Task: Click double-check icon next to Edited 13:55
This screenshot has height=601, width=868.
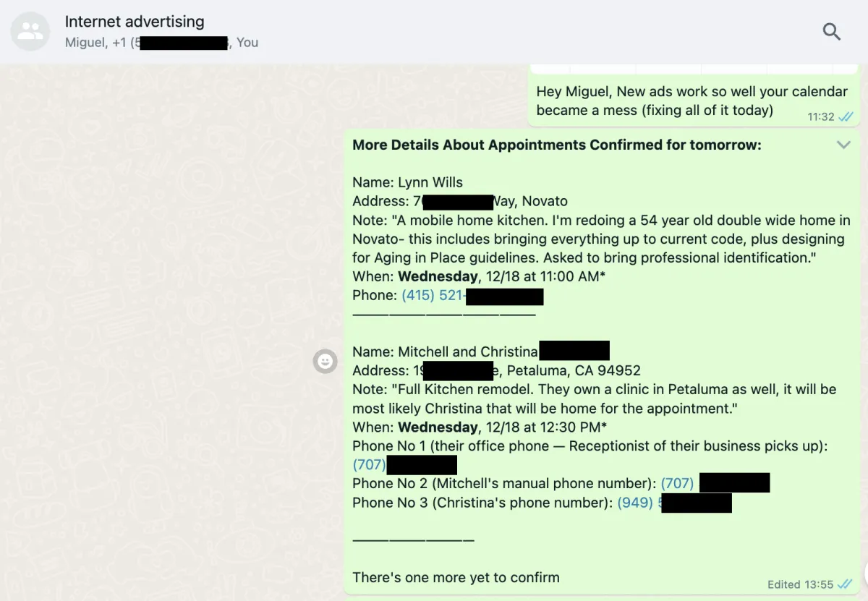Action: point(845,584)
